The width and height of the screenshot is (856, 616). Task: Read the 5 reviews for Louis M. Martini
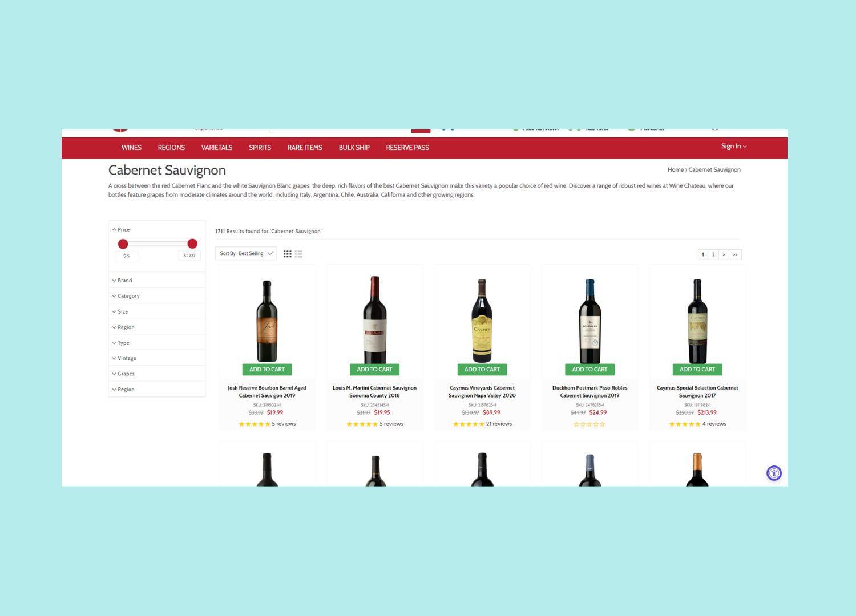[391, 424]
